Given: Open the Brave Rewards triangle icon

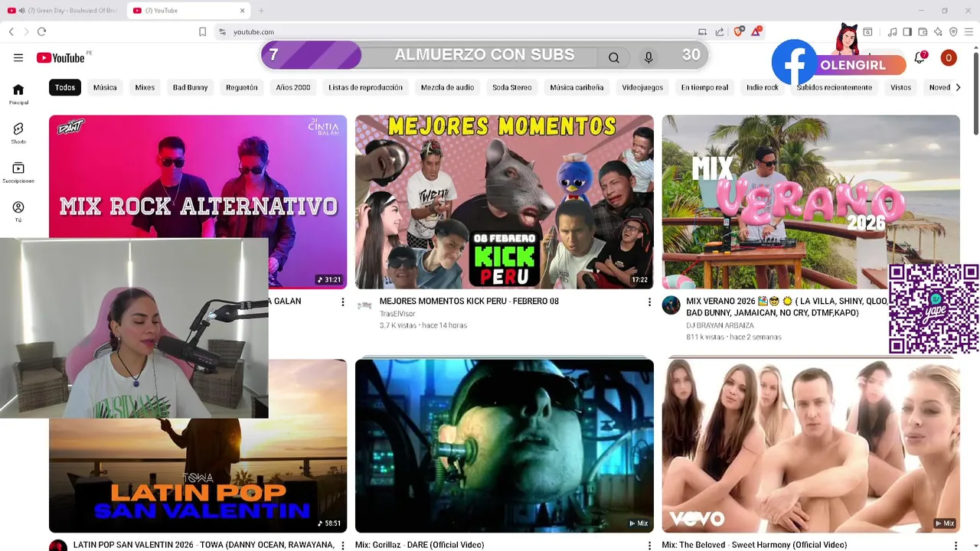Looking at the screenshot, I should coord(756,31).
